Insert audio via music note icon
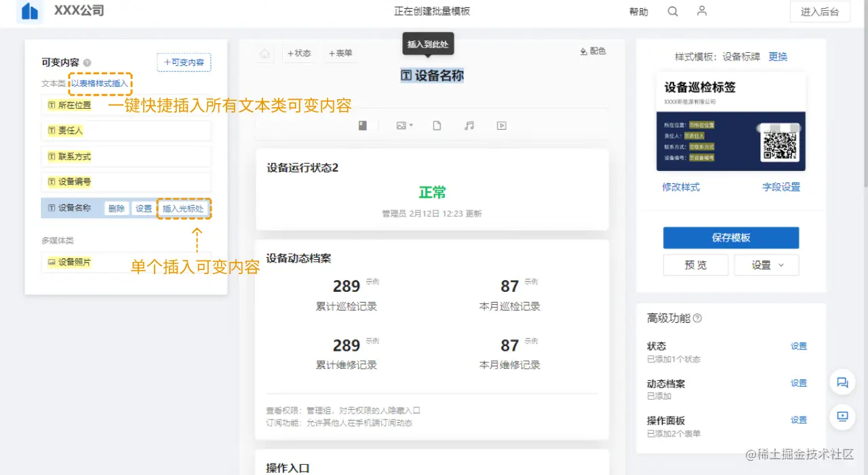The image size is (868, 475). click(x=469, y=126)
